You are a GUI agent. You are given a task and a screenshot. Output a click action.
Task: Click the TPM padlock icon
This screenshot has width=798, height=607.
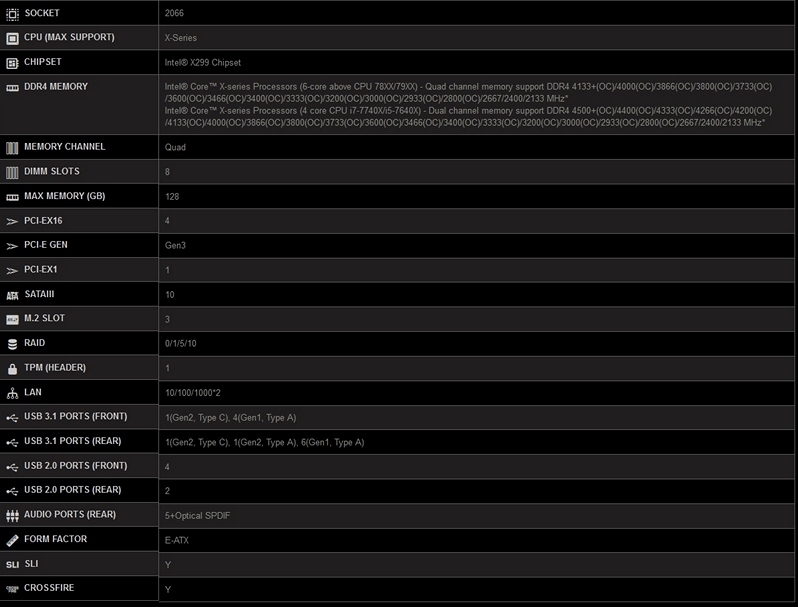(12, 369)
